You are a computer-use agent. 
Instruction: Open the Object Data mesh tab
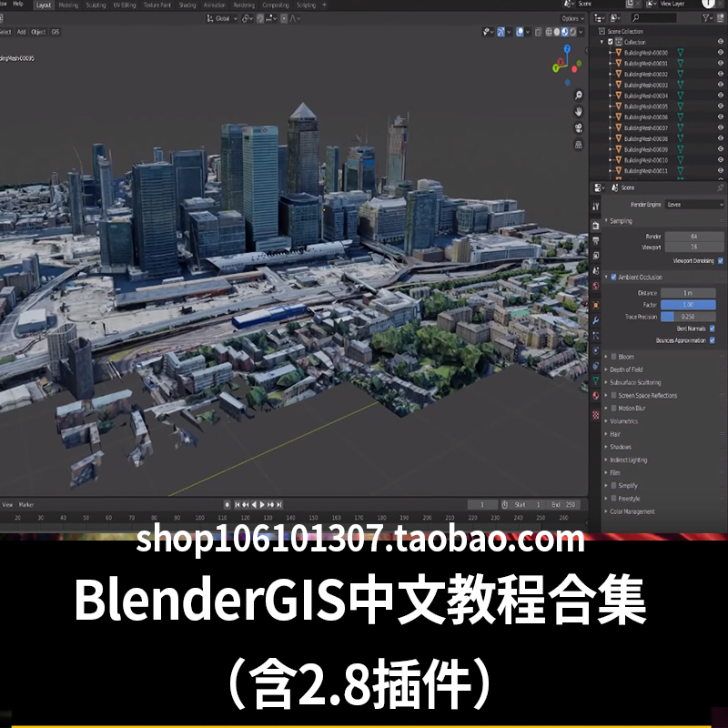tap(596, 380)
